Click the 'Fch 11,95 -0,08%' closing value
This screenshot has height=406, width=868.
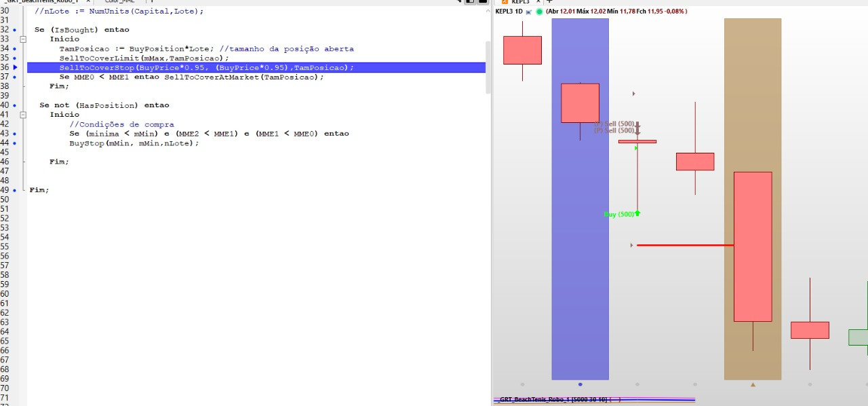(662, 12)
